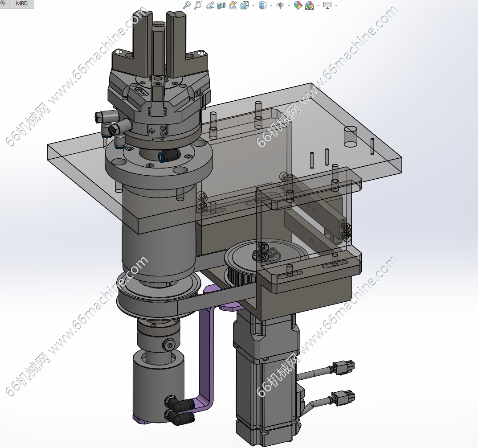The image size is (478, 448).
Task: Open the Apply Scene dropdown arrow
Action: [318, 6]
